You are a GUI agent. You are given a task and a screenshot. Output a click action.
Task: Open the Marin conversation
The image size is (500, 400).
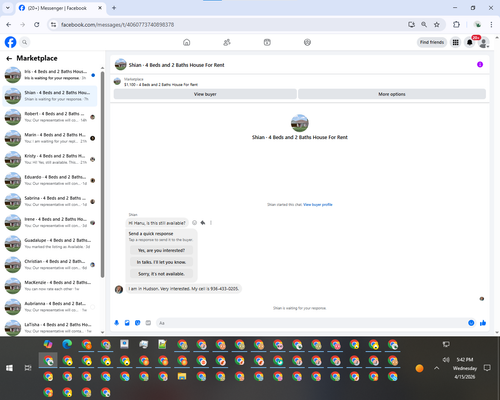pos(50,138)
